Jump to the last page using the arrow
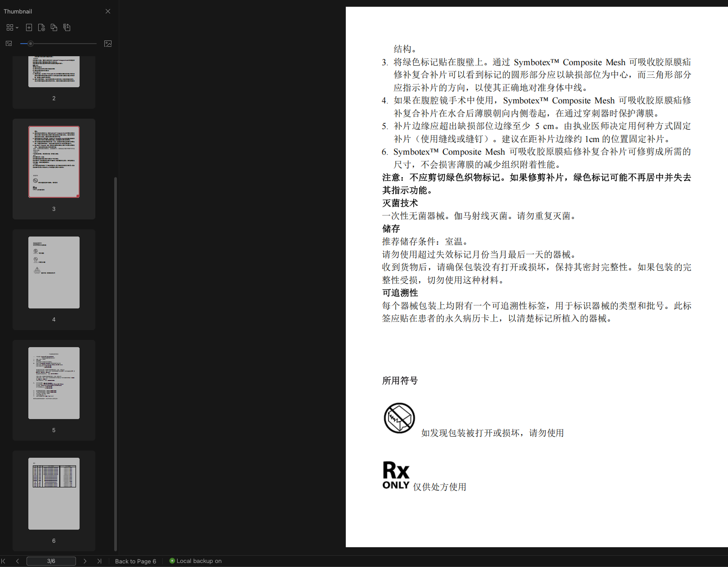728x567 pixels. tap(99, 561)
